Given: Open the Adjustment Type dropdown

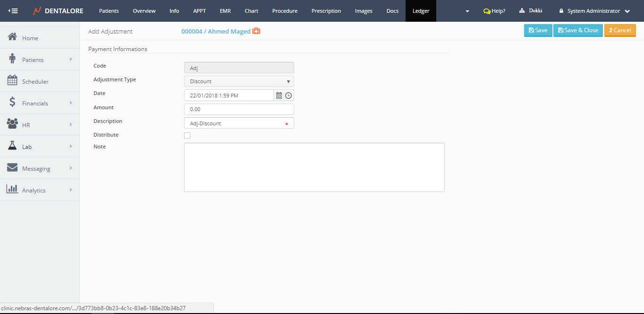Looking at the screenshot, I should click(239, 81).
